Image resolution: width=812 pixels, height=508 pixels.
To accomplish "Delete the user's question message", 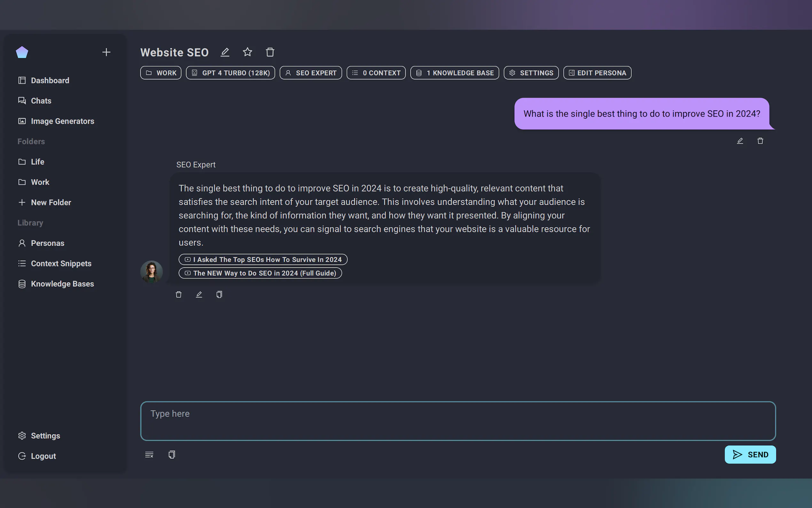I will coord(760,141).
